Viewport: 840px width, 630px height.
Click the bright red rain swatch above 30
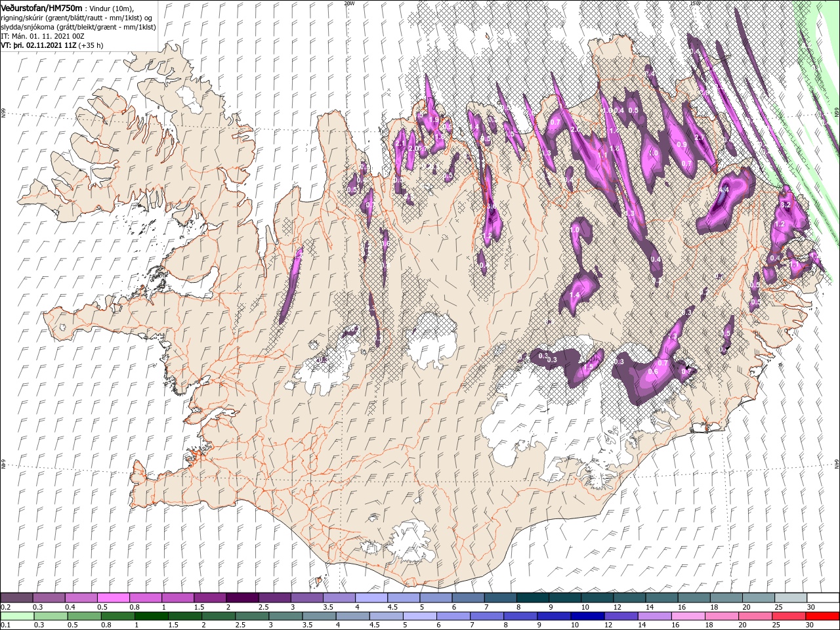tap(822, 616)
